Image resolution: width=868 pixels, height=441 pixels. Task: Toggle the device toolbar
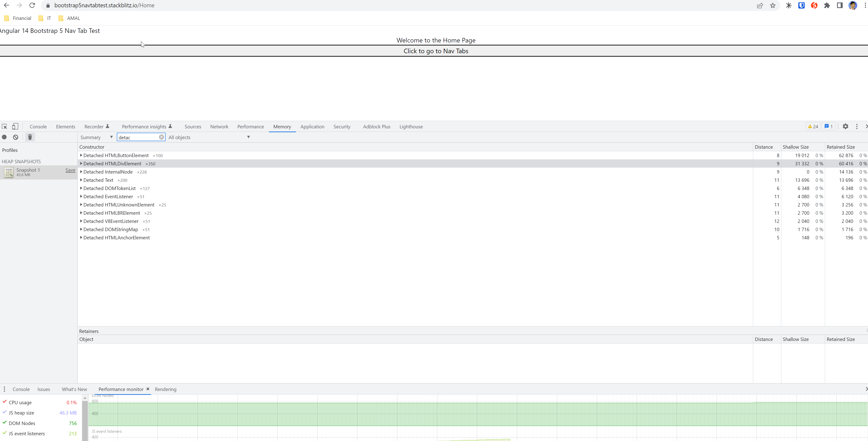coord(15,126)
